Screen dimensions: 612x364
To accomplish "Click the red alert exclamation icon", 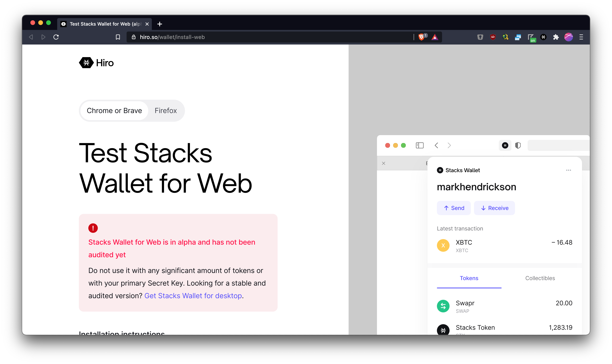I will click(x=93, y=228).
